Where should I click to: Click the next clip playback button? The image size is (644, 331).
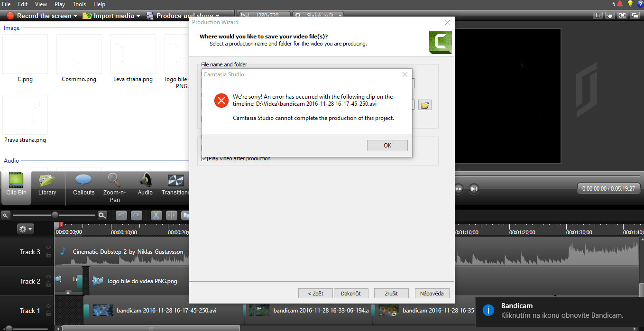coord(474,189)
